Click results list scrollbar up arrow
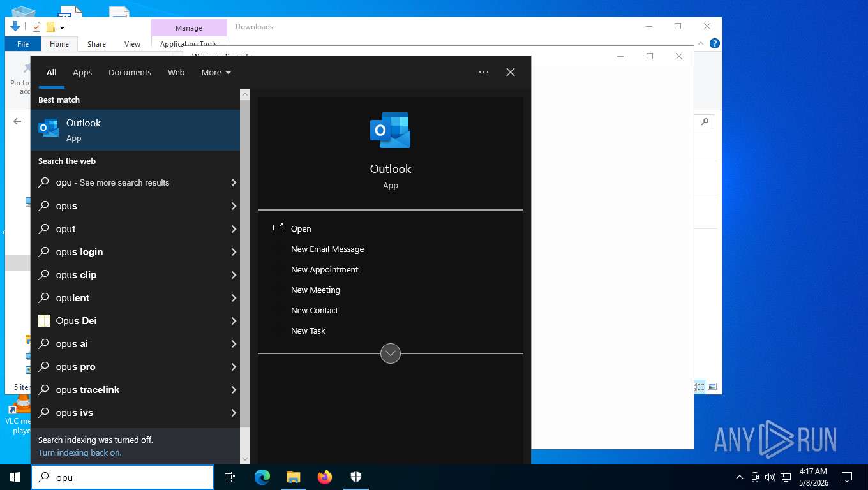This screenshot has height=490, width=868. (x=245, y=94)
